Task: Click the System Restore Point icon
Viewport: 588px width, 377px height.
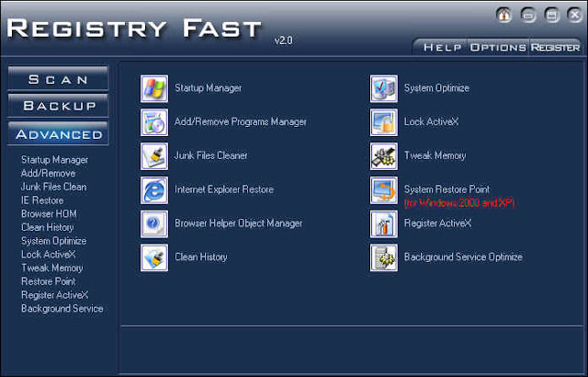Action: click(x=384, y=190)
